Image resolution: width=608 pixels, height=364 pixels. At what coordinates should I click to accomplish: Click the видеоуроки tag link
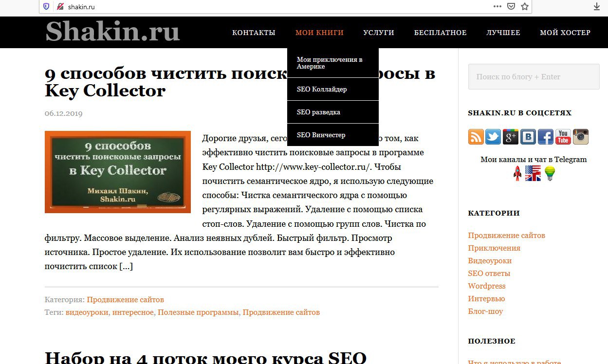coord(87,312)
